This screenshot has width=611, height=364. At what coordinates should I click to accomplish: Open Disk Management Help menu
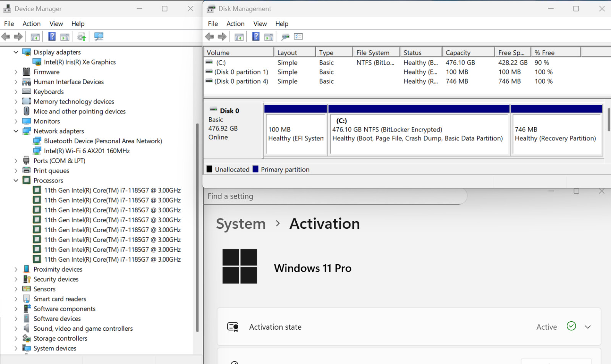point(282,24)
